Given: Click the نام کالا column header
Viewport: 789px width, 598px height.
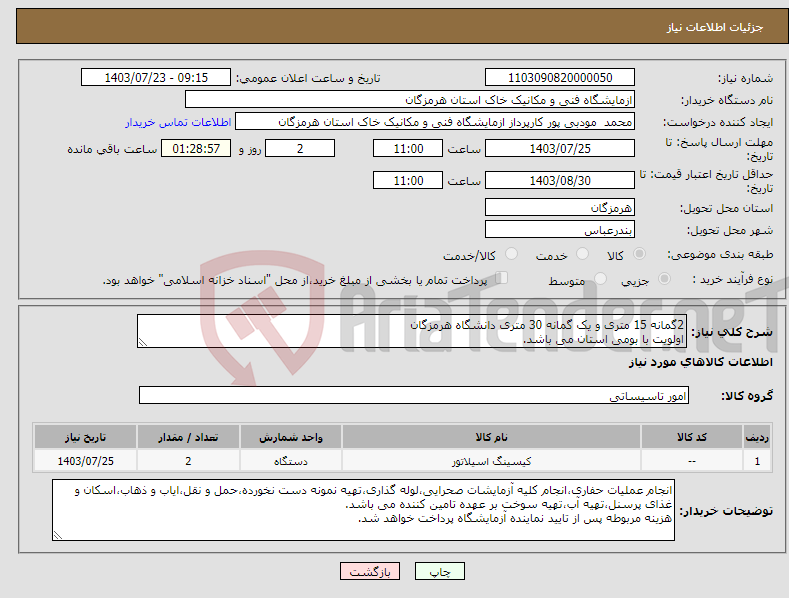Looking at the screenshot, I should (x=491, y=437).
